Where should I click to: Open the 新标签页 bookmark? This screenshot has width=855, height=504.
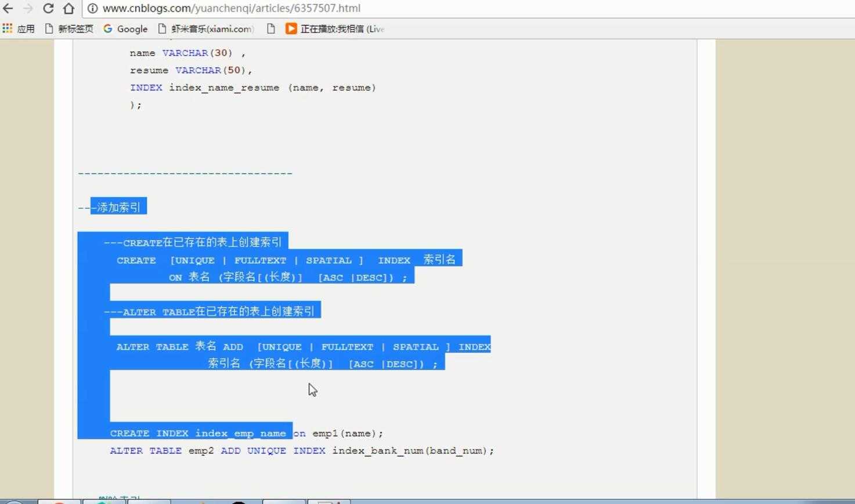69,28
